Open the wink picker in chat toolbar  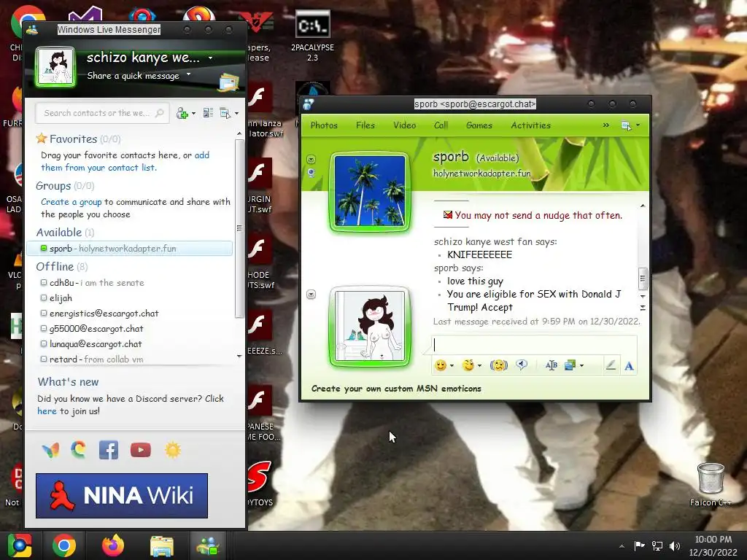tap(469, 365)
